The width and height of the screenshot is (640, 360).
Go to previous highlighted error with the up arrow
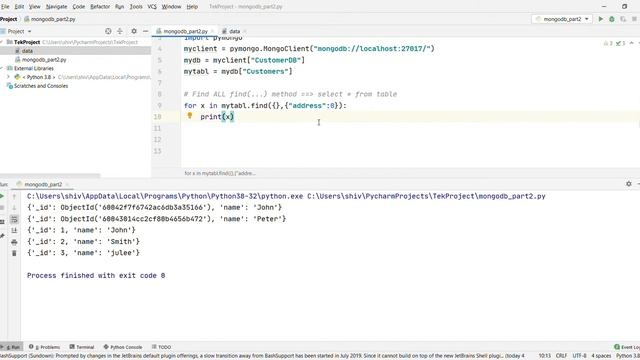coord(631,43)
